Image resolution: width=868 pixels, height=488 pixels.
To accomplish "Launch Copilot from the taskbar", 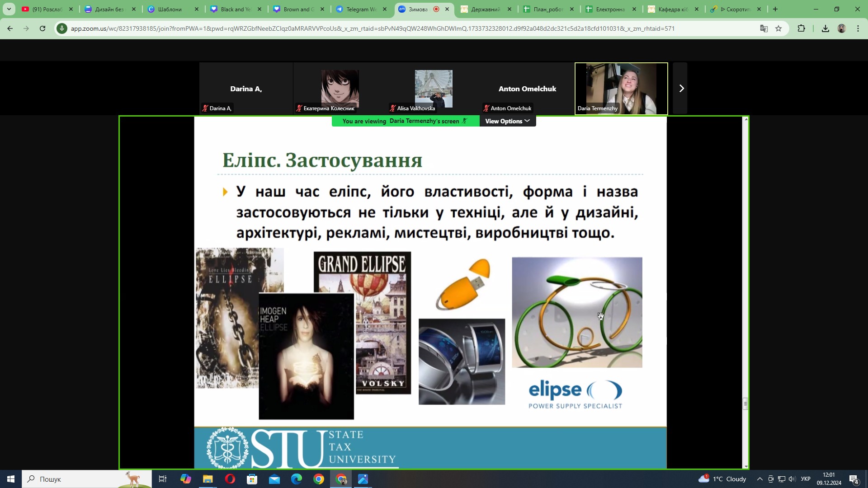I will (x=185, y=479).
